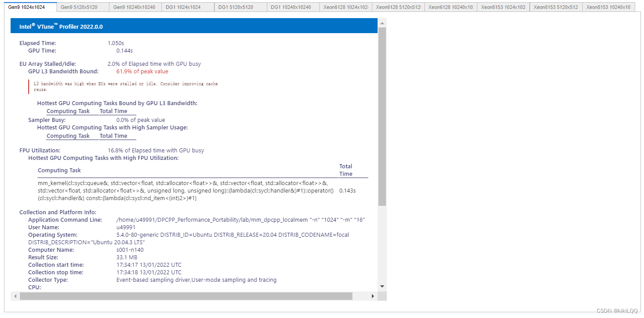Open the Gen9 5120x5120 tab
The width and height of the screenshot is (644, 318).
click(83, 7)
